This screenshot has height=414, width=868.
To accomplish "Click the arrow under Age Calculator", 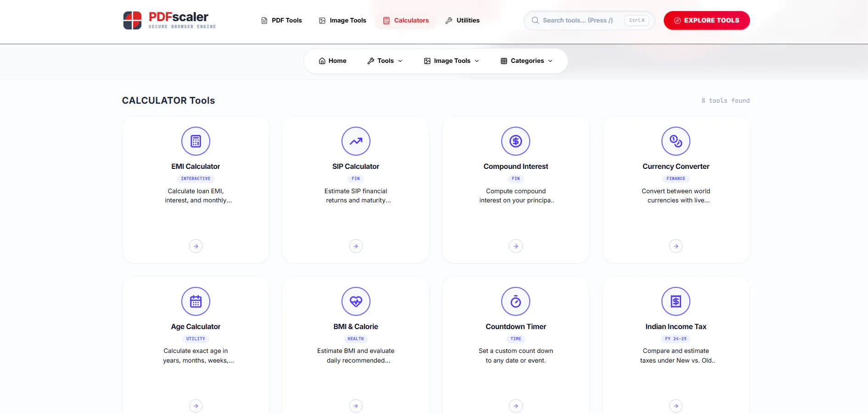I will (196, 406).
